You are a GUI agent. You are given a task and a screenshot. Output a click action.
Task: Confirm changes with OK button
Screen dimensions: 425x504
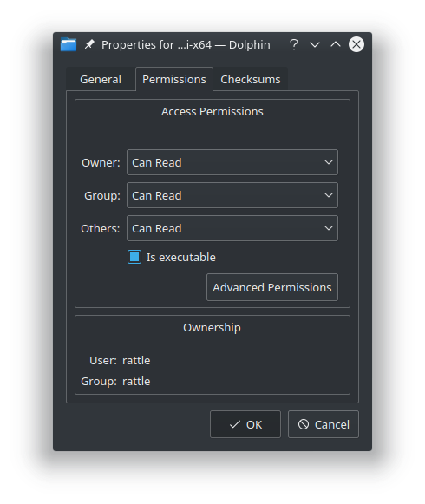pos(245,424)
